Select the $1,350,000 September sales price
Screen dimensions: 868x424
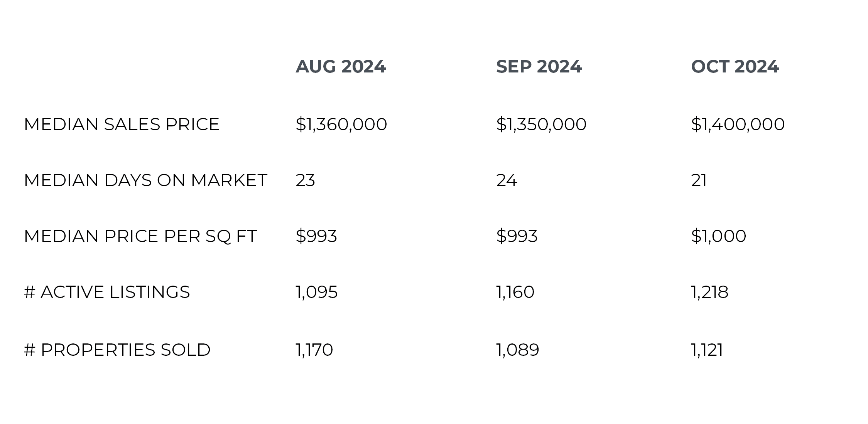[x=541, y=124]
